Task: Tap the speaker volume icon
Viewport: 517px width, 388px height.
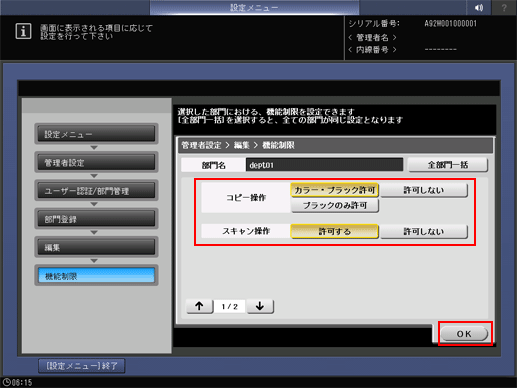Action: click(x=479, y=8)
